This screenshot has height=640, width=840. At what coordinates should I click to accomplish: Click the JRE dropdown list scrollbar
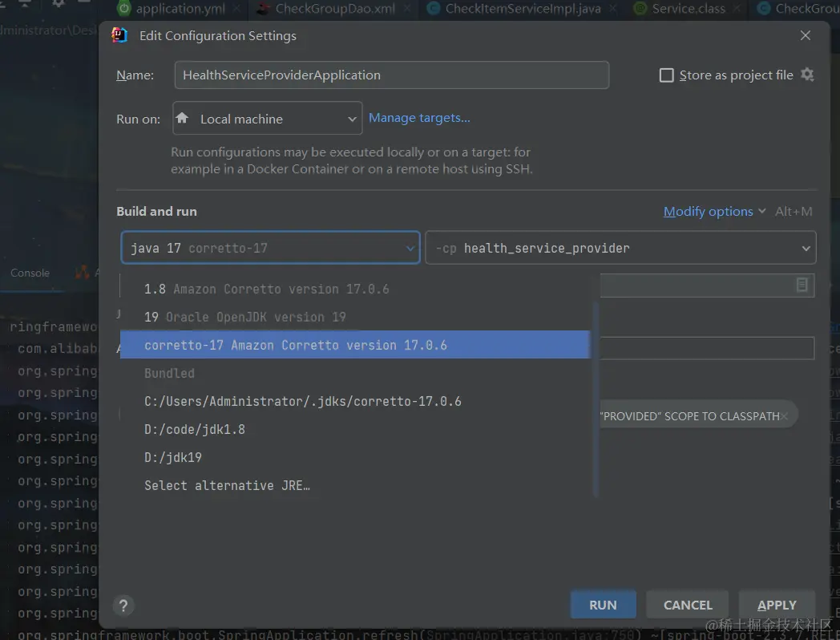click(x=596, y=399)
